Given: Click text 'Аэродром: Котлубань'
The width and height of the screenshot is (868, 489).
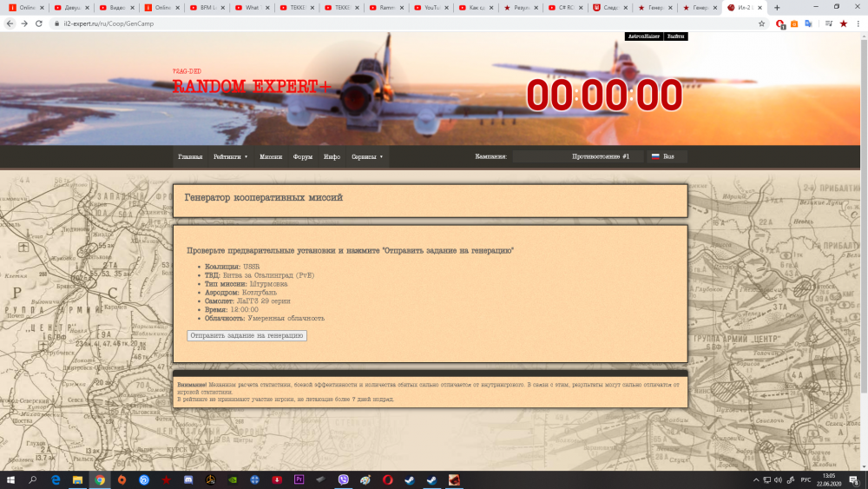Looking at the screenshot, I should pos(240,293).
